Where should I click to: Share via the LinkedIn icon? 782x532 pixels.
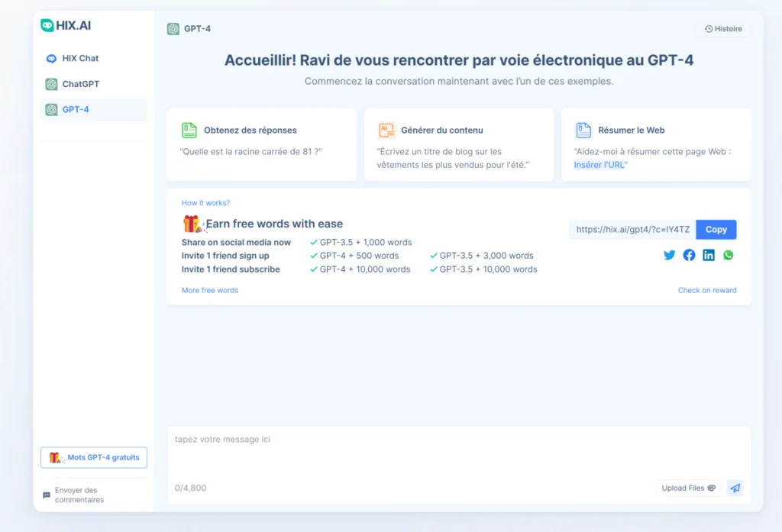coord(708,255)
